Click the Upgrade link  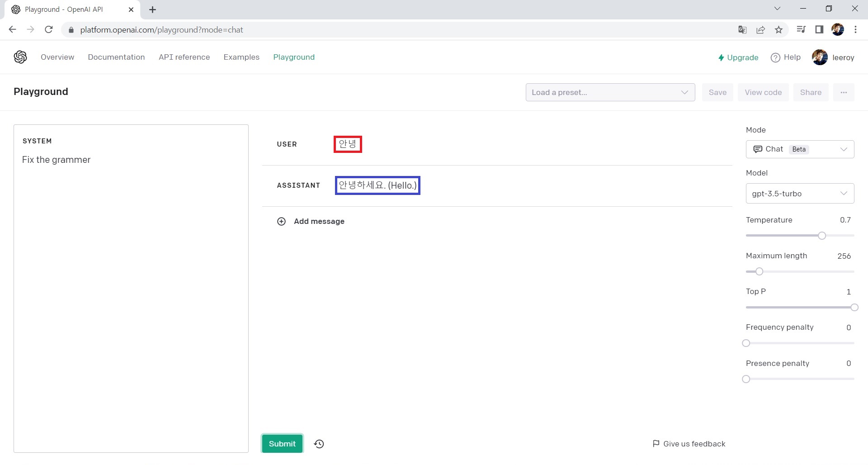(x=738, y=57)
